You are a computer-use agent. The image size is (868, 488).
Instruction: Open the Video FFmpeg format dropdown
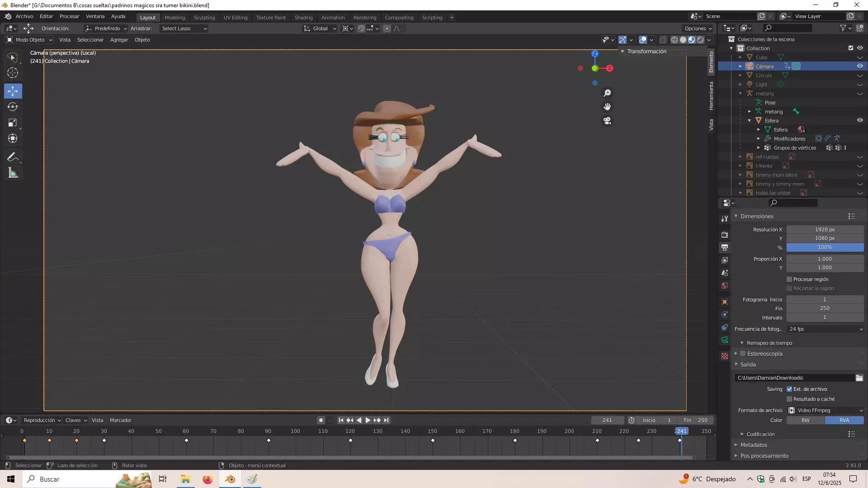(x=826, y=410)
